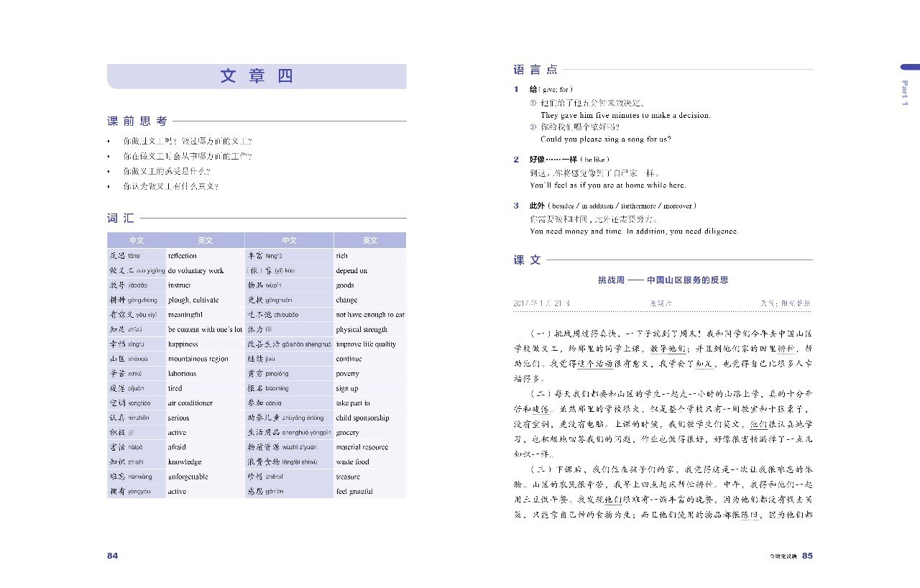Click the cell 'take part in'
Image resolution: width=920 pixels, height=588 pixels.
click(x=369, y=403)
